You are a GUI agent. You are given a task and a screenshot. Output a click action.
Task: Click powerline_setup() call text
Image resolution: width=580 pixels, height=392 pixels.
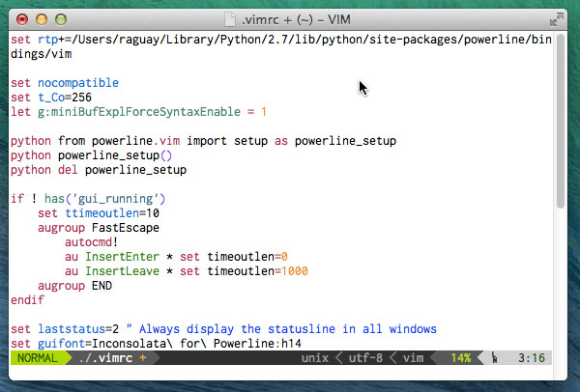(x=115, y=155)
